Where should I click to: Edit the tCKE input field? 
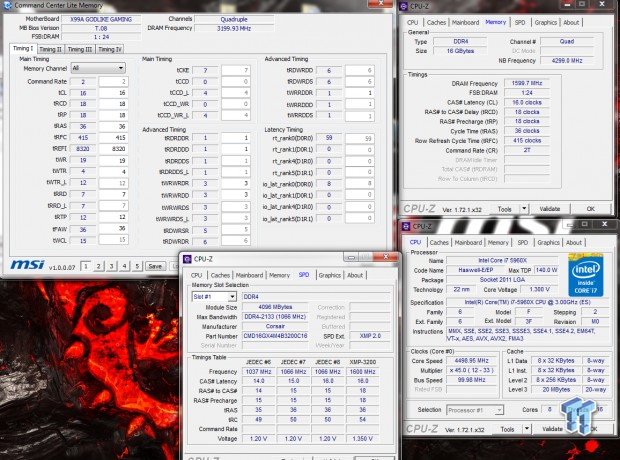(x=236, y=70)
